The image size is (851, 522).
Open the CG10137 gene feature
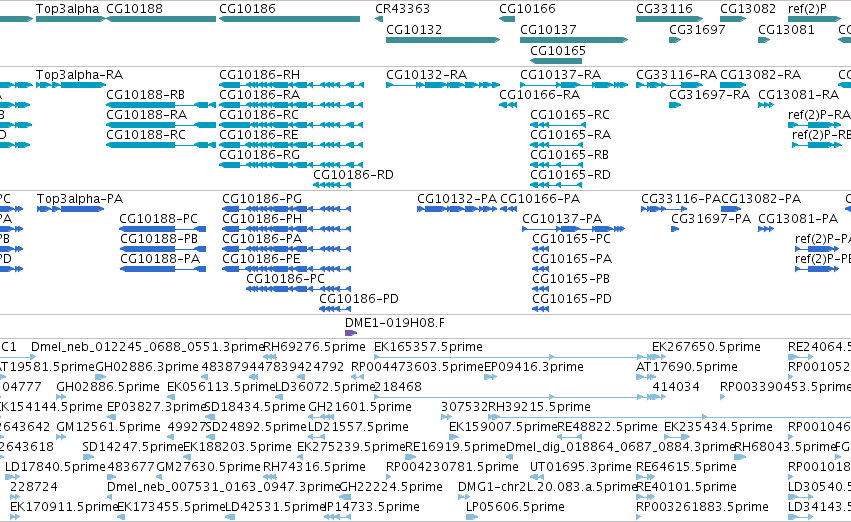[574, 40]
